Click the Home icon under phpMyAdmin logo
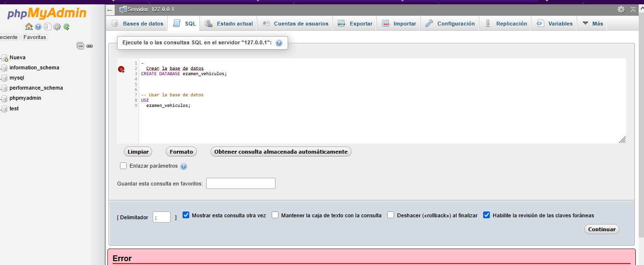Image resolution: width=644 pixels, height=265 pixels. pos(29,27)
